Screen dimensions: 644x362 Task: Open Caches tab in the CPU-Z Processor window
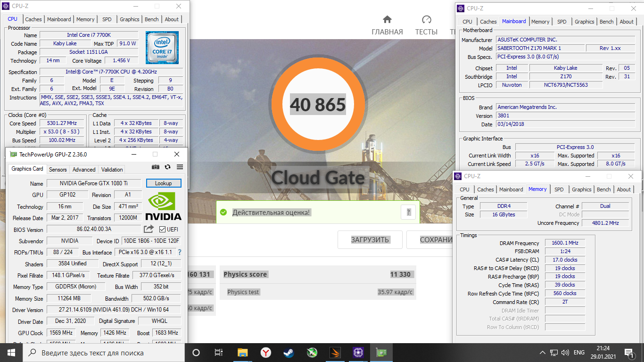tap(33, 19)
